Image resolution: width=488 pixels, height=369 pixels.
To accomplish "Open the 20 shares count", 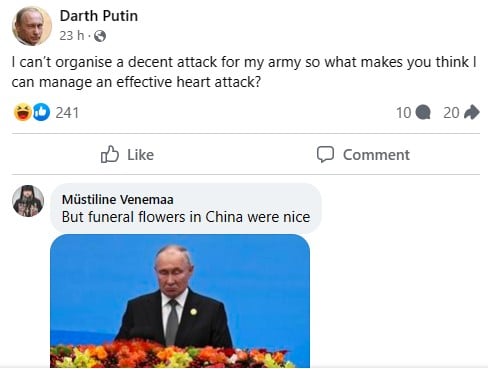I will 451,113.
